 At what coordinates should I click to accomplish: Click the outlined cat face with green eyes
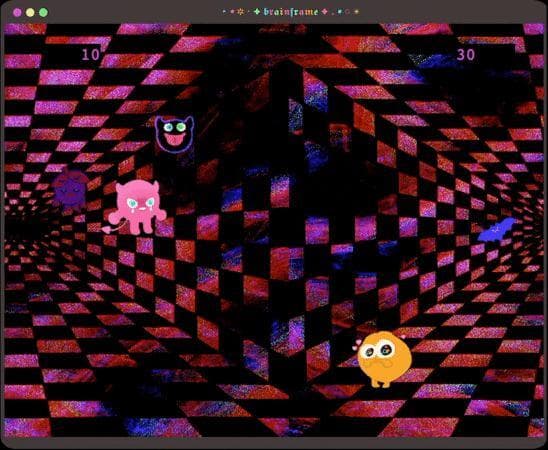click(x=174, y=134)
